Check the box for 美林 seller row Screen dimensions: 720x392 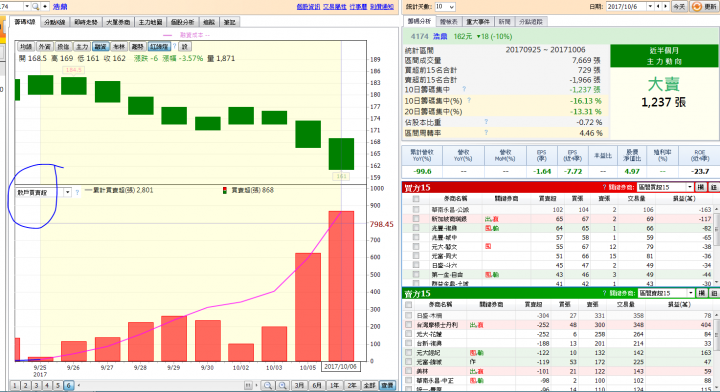[409, 371]
